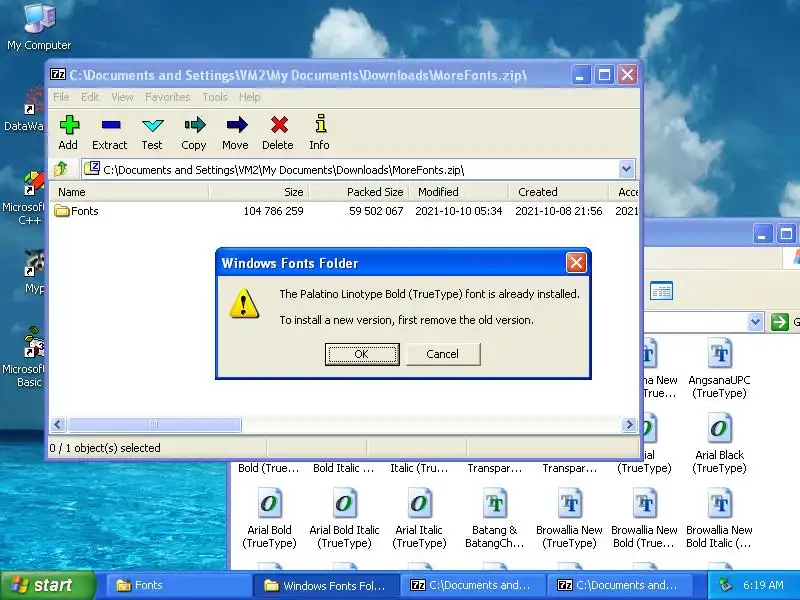
Task: Go up one folder level in 7-Zip
Action: pyautogui.click(x=61, y=168)
